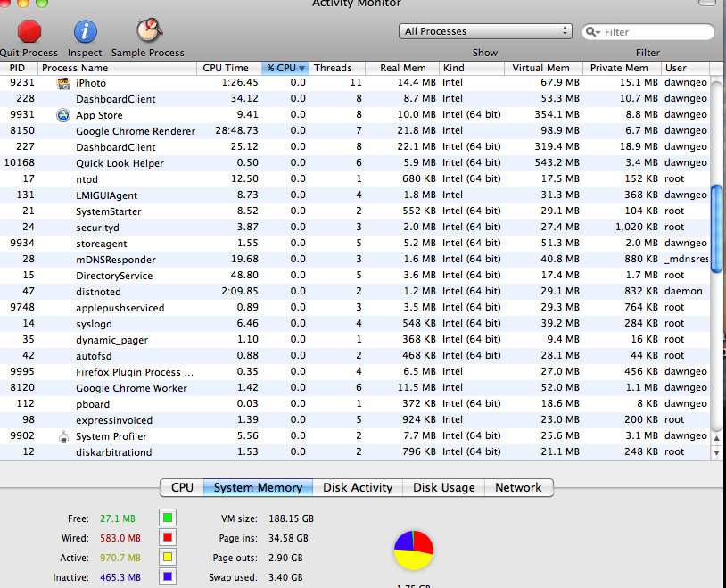Viewport: 726px width, 588px height.
Task: Select the SystemStarter process
Action: coord(355,211)
